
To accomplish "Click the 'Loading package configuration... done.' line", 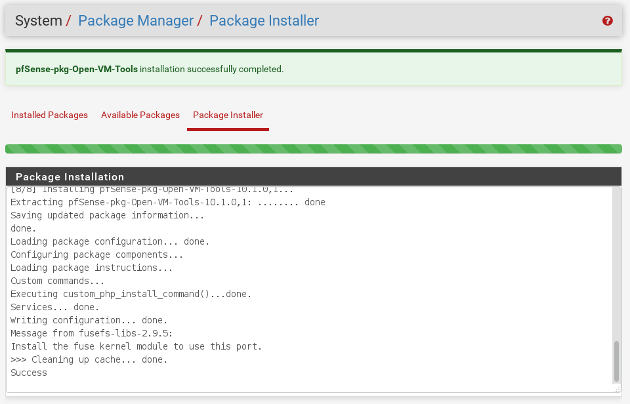I will click(x=110, y=241).
